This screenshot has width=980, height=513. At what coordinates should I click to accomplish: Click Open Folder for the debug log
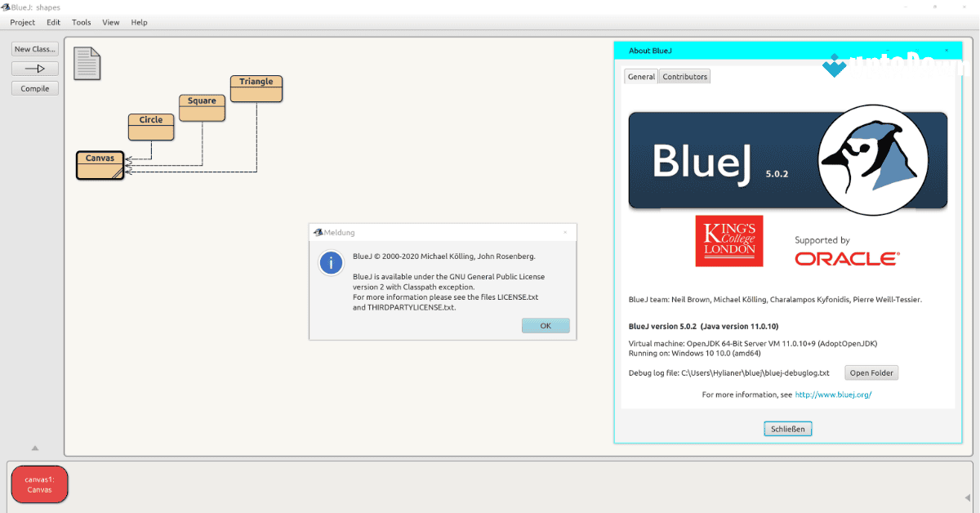[871, 372]
